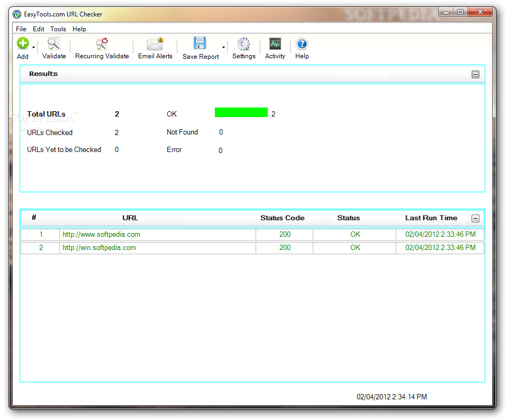Open Email Alerts envelope icon

coord(155,44)
